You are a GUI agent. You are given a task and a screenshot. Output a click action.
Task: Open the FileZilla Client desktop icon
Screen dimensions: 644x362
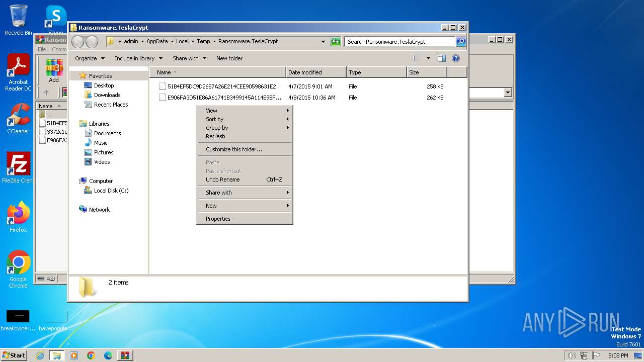pyautogui.click(x=18, y=167)
